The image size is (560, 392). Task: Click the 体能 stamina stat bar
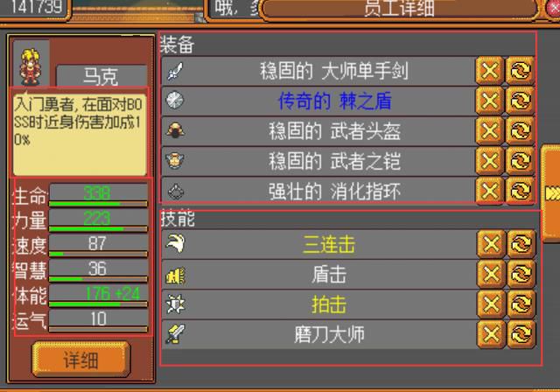tap(98, 296)
